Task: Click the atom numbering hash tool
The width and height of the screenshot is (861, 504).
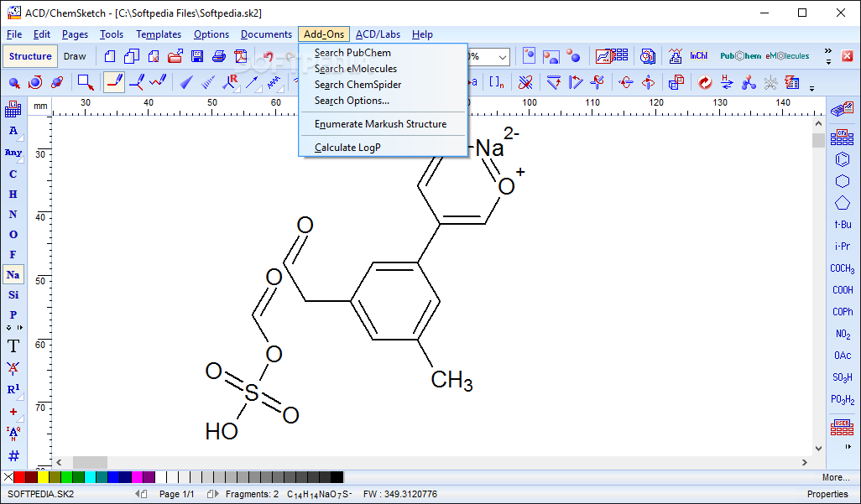Action: 13,455
